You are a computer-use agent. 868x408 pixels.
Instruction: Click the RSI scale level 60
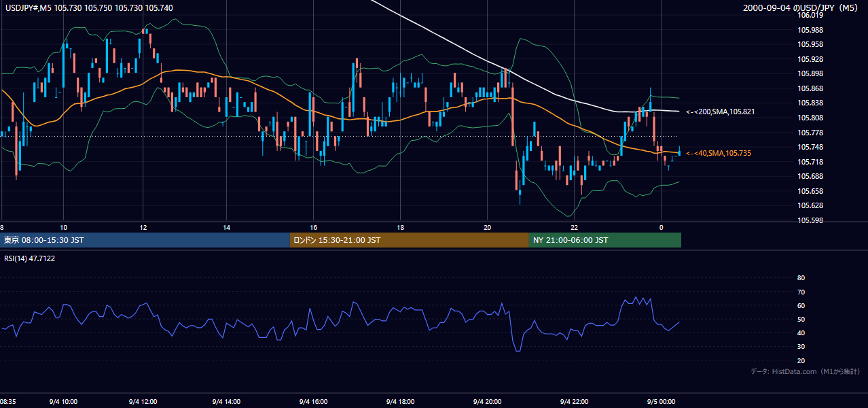[x=801, y=305]
